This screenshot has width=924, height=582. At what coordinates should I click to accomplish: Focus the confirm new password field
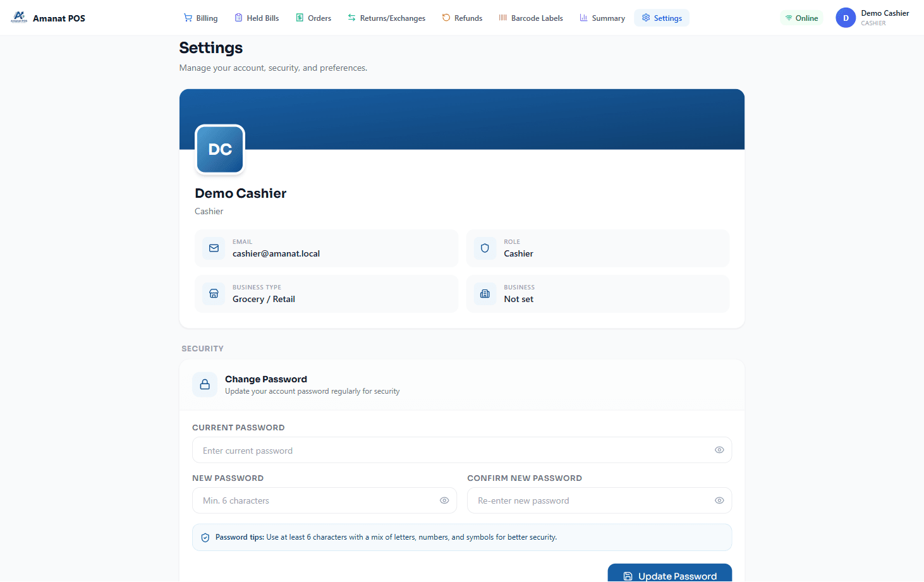pos(599,500)
